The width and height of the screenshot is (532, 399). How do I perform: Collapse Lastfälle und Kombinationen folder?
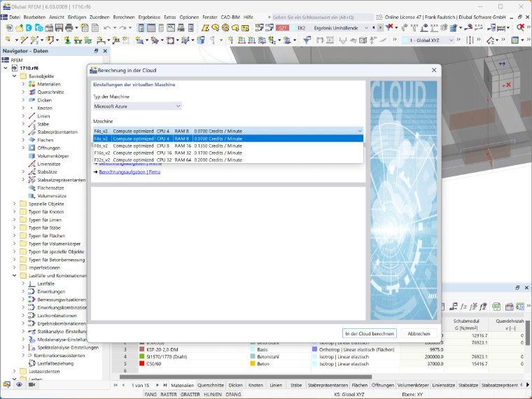point(14,276)
